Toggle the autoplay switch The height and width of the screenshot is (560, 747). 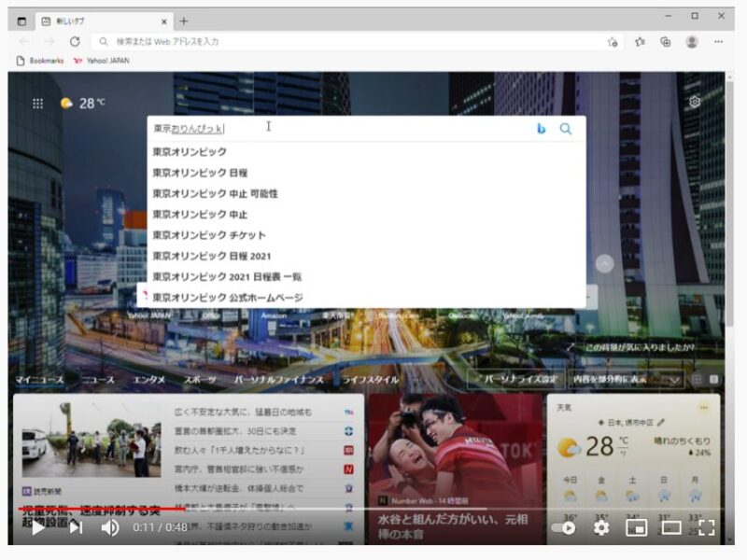click(564, 527)
